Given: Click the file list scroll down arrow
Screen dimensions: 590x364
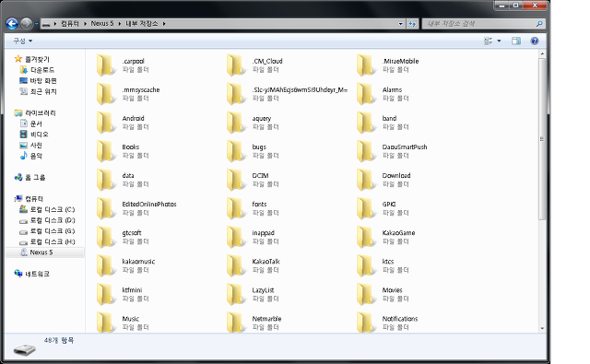Looking at the screenshot, I should 542,328.
